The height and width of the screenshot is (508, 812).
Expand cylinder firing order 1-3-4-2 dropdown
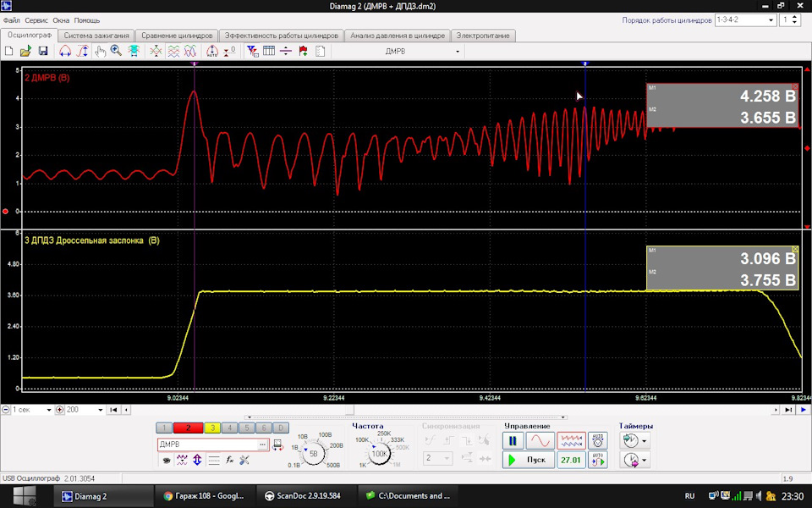[771, 19]
